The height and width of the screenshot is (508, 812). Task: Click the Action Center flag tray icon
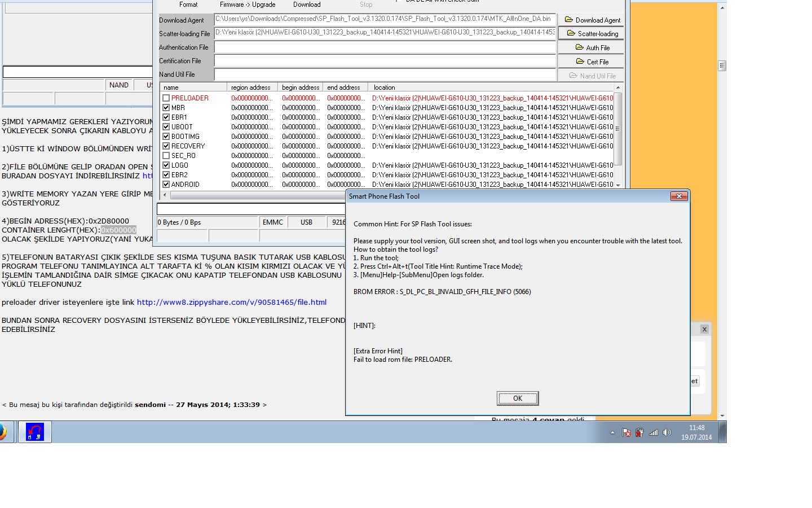point(626,433)
